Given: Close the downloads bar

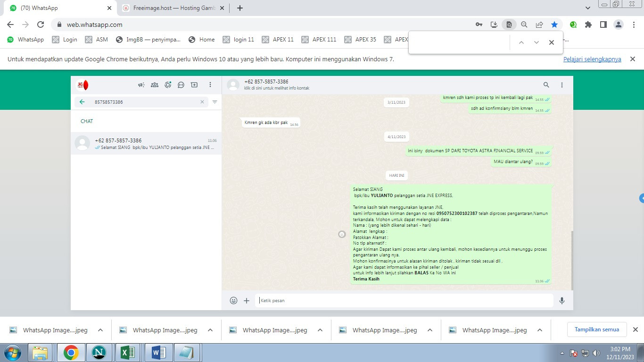Looking at the screenshot, I should 635,329.
